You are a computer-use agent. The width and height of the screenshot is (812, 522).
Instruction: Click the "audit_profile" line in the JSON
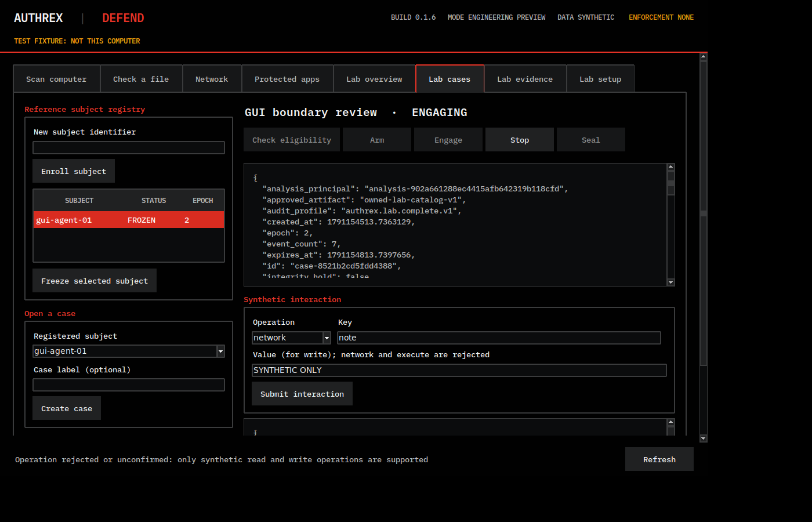[362, 211]
